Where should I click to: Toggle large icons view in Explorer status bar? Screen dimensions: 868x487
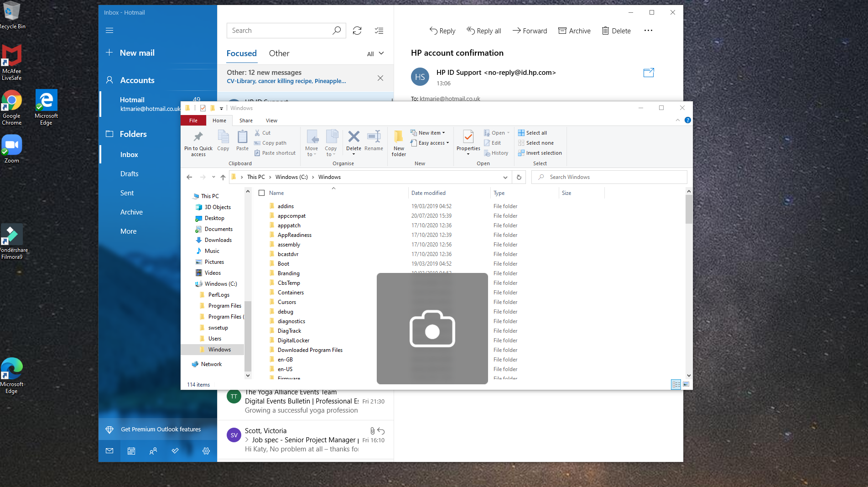pos(686,385)
